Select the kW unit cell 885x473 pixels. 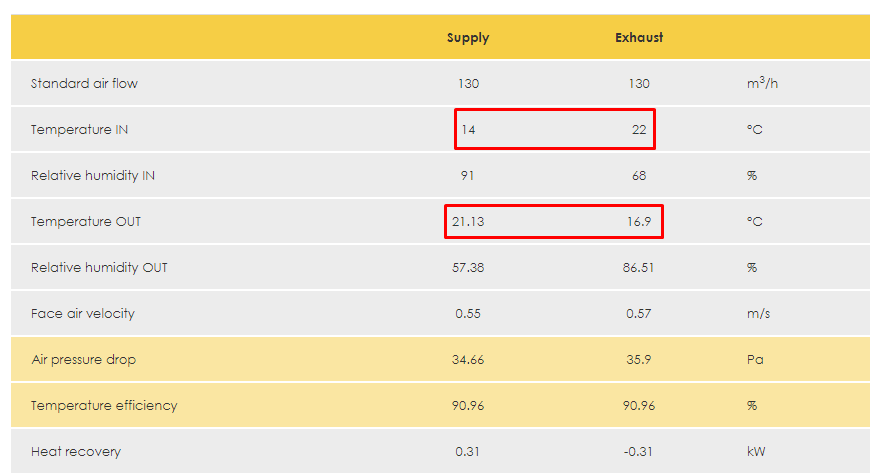click(x=756, y=452)
